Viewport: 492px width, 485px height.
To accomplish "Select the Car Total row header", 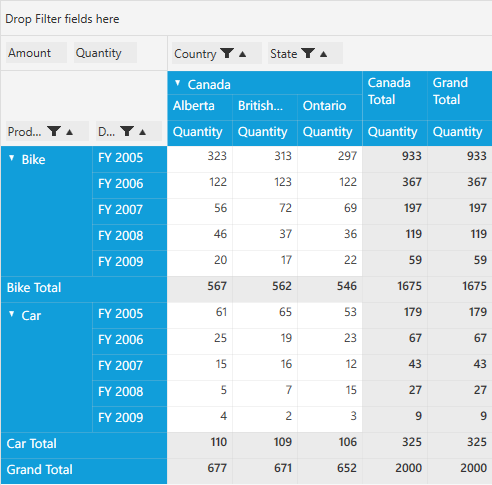I will (x=84, y=445).
